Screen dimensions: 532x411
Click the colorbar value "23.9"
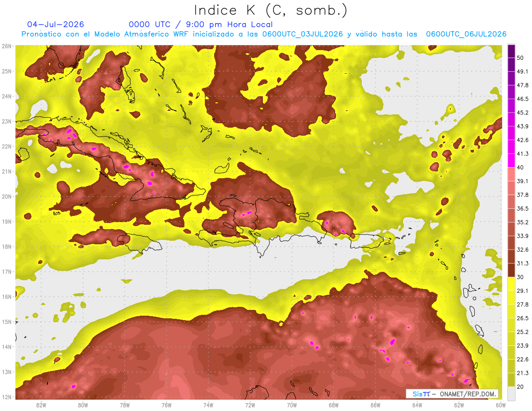523,345
